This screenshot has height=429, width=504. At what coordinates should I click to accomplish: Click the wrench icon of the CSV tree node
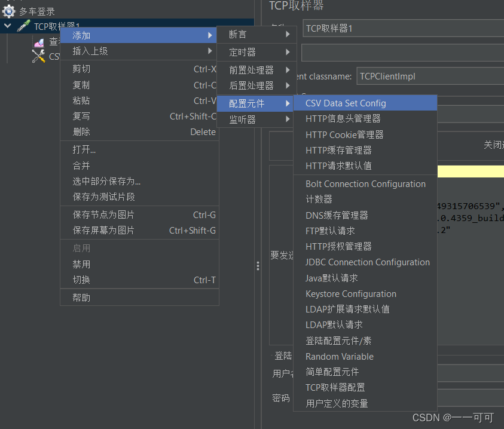pyautogui.click(x=38, y=55)
